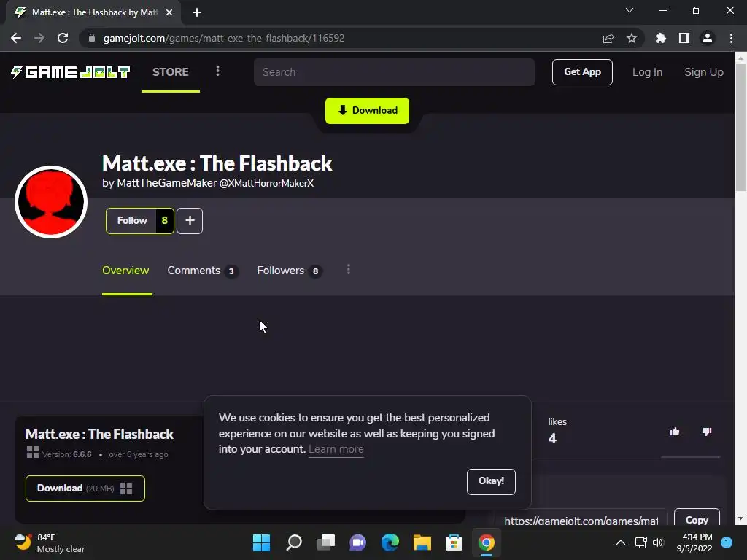Image resolution: width=747 pixels, height=560 pixels.
Task: Launch Microsoft Edge from the taskbar
Action: (x=390, y=542)
